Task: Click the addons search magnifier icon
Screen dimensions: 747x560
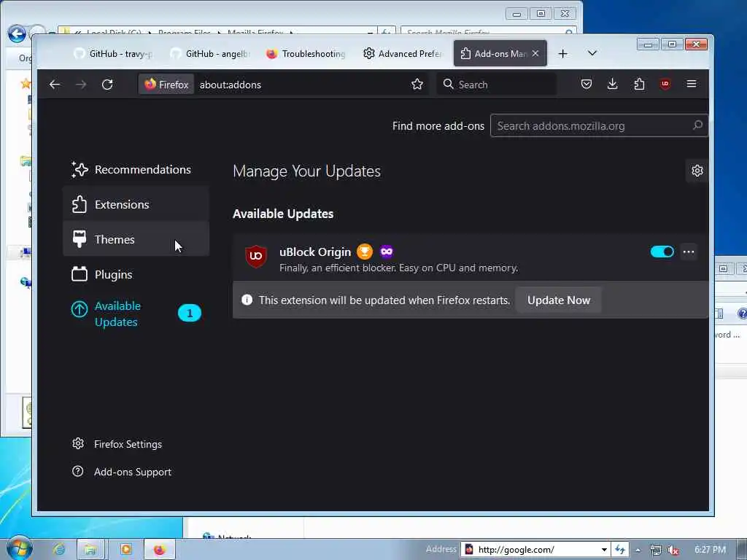Action: 697,125
